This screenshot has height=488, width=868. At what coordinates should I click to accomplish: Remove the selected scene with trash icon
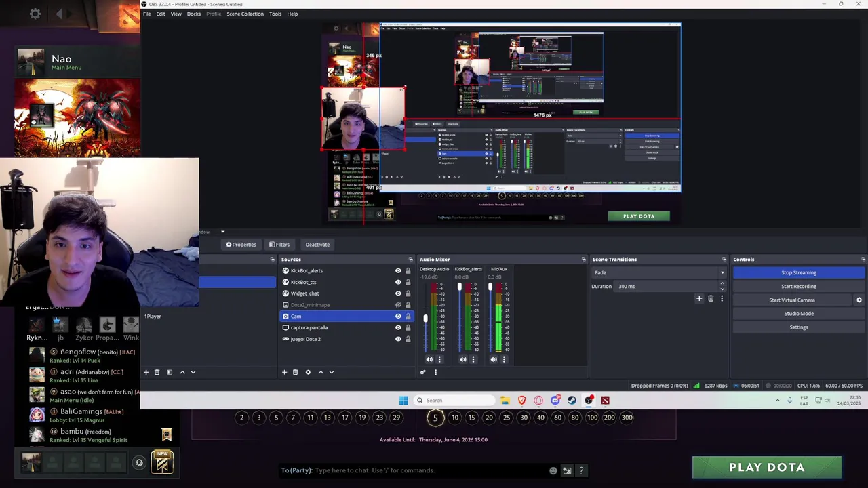coord(157,372)
